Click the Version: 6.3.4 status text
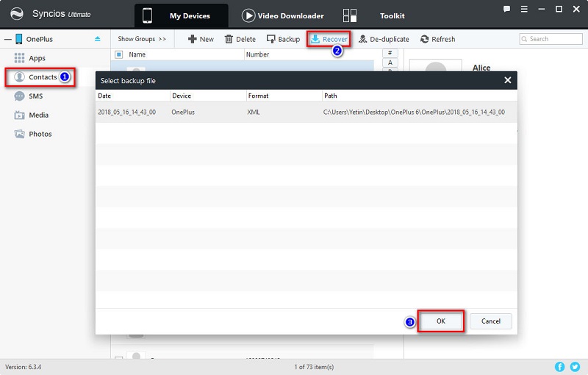 24,367
